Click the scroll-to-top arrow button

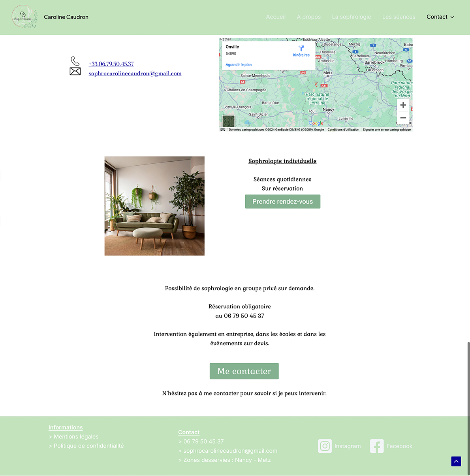pyautogui.click(x=456, y=461)
